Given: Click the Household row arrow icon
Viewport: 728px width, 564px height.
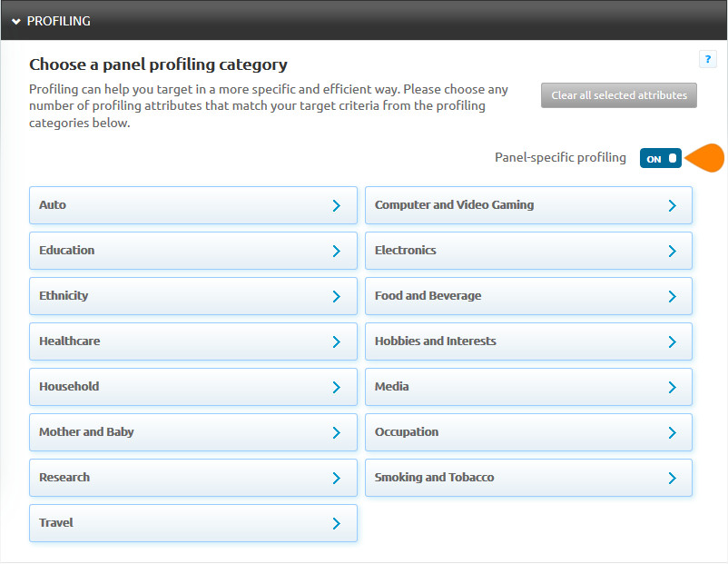Looking at the screenshot, I should [x=336, y=387].
